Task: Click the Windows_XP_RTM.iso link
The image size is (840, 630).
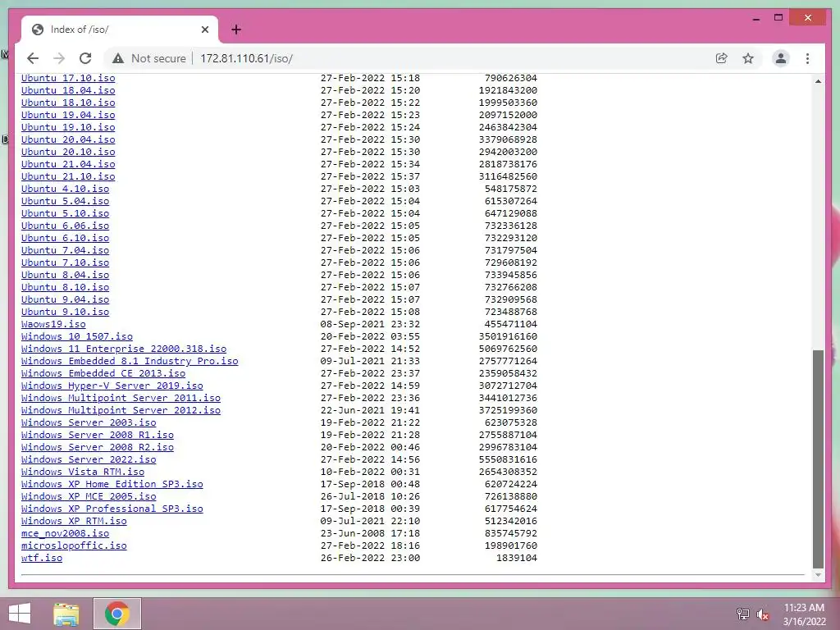Action: click(x=74, y=521)
